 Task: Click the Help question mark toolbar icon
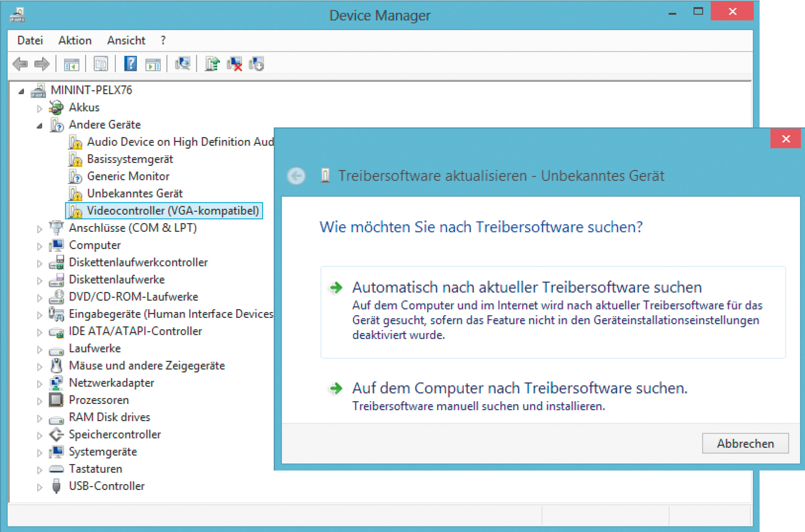(x=130, y=64)
